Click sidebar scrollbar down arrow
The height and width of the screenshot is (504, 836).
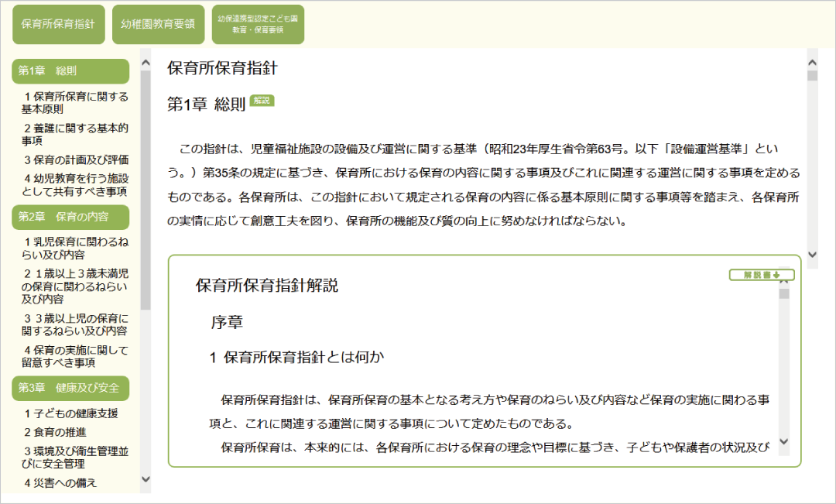[146, 479]
